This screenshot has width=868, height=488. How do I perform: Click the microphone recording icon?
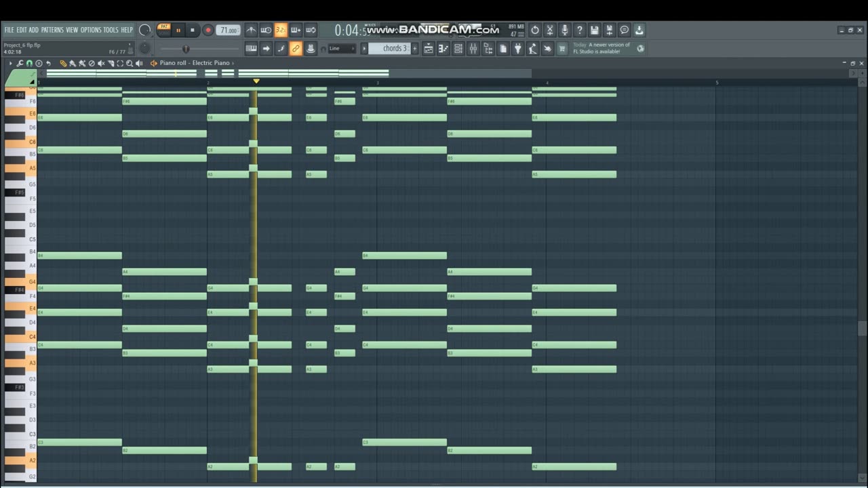565,30
